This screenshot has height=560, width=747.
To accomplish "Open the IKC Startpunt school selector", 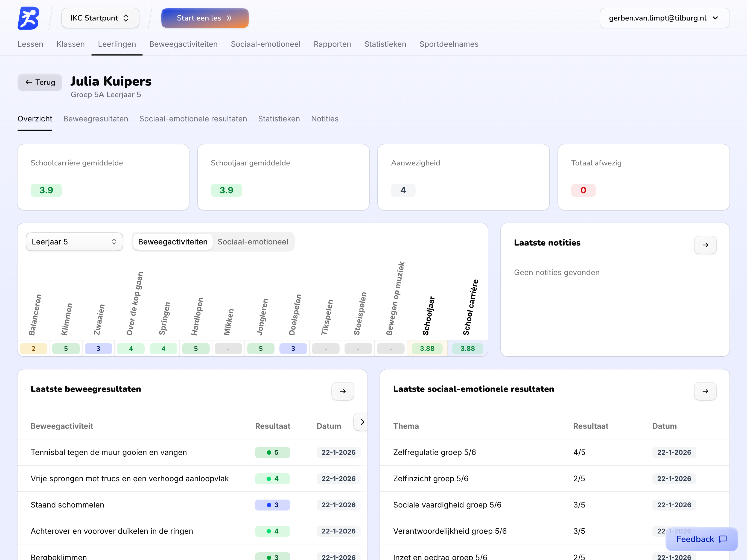I will click(100, 18).
